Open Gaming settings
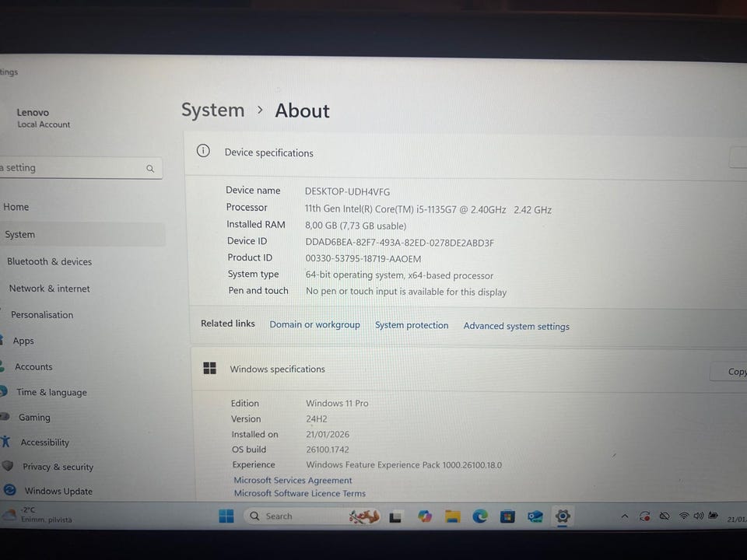 [x=34, y=418]
